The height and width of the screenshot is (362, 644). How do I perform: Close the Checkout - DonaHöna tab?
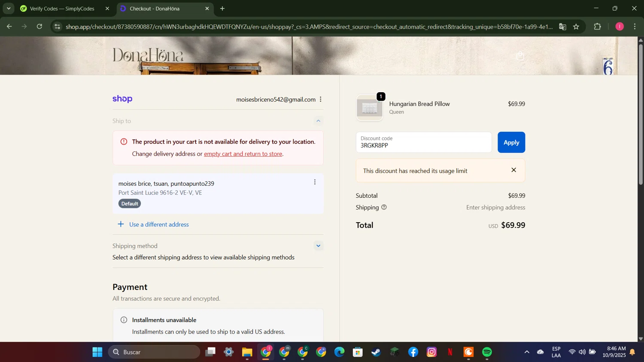pos(207,9)
